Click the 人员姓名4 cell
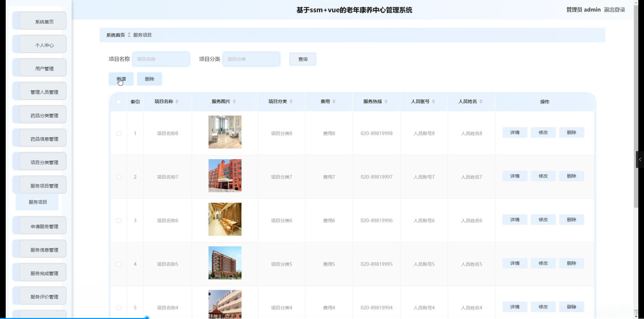Image resolution: width=644 pixels, height=319 pixels. [472, 308]
